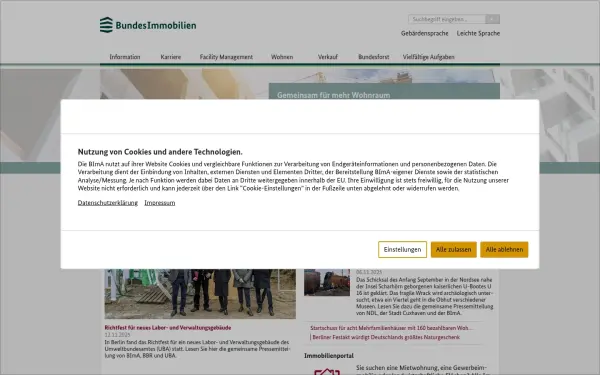
Task: Open the Karriere menu
Action: (x=171, y=57)
